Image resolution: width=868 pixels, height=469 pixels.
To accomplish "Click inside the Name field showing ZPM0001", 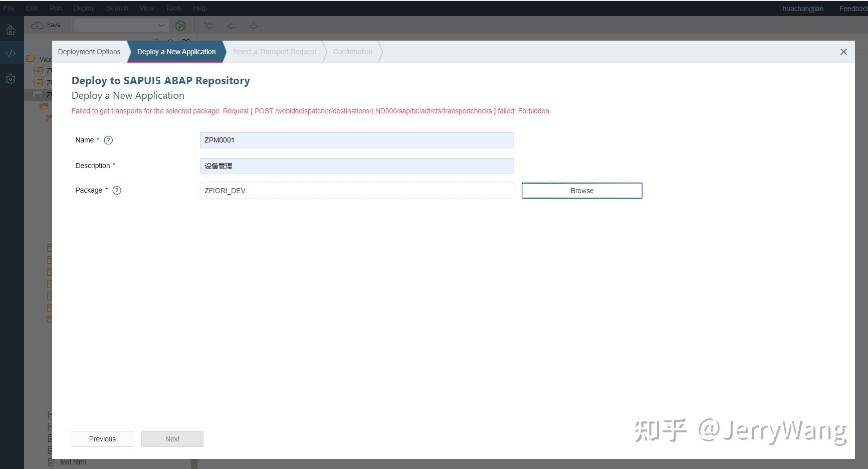I will [x=356, y=140].
